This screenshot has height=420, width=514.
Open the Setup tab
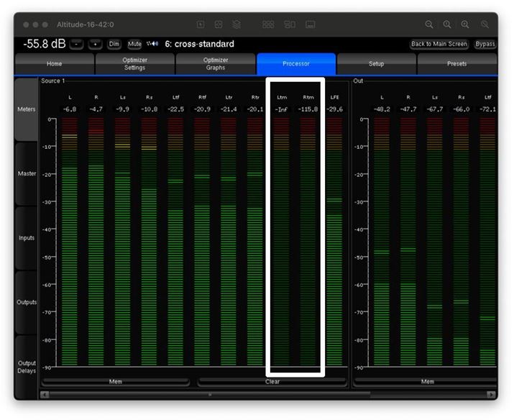(x=376, y=64)
